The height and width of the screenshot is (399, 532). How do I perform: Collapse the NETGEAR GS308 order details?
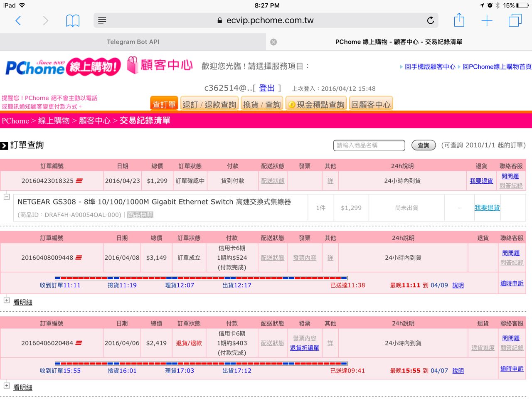tap(7, 197)
